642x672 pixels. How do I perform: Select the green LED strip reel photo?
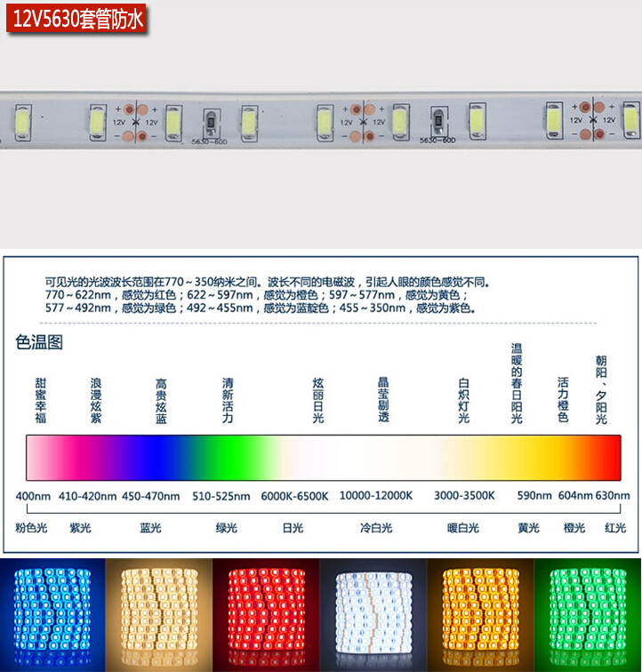click(589, 615)
